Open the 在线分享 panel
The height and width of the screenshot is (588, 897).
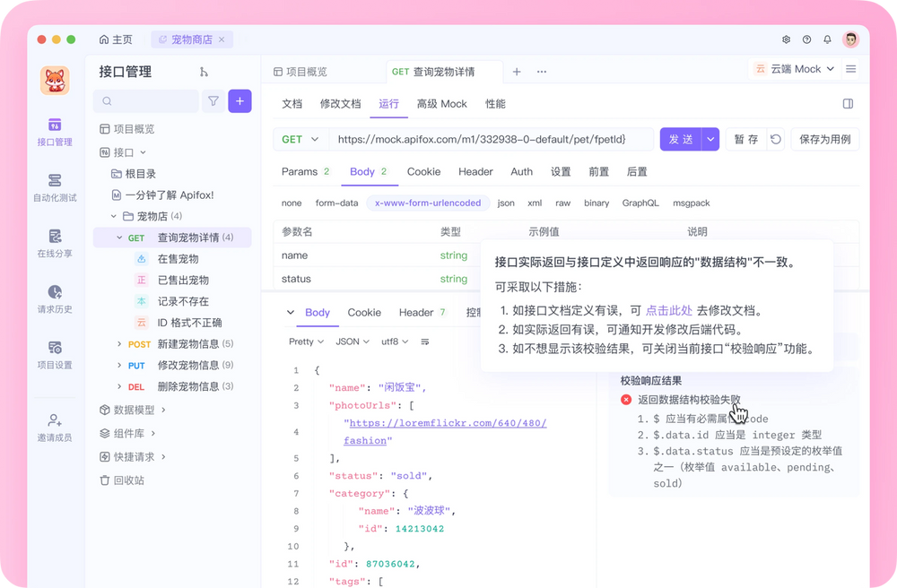pyautogui.click(x=54, y=244)
